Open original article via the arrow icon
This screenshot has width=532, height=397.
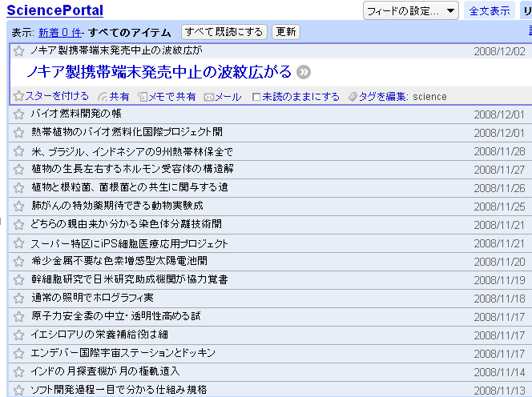pyautogui.click(x=304, y=72)
